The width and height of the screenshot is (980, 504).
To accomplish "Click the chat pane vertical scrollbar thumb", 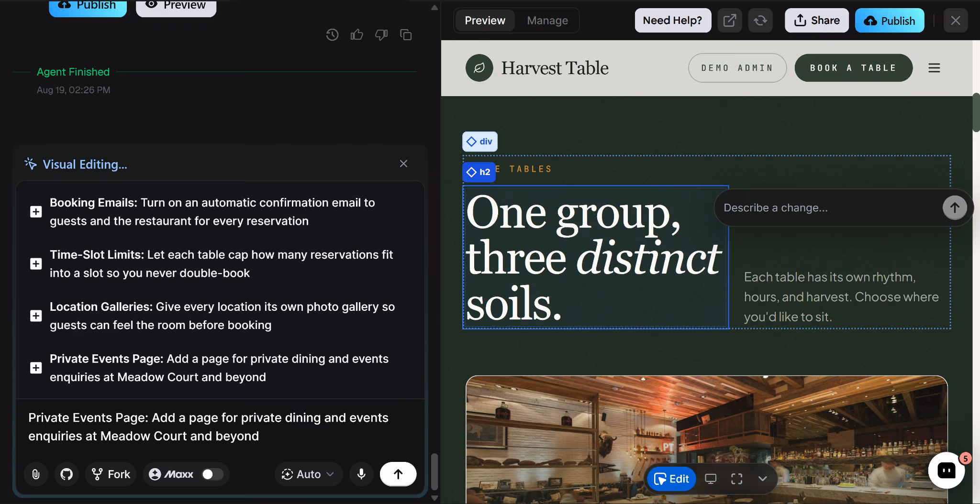I will click(434, 472).
